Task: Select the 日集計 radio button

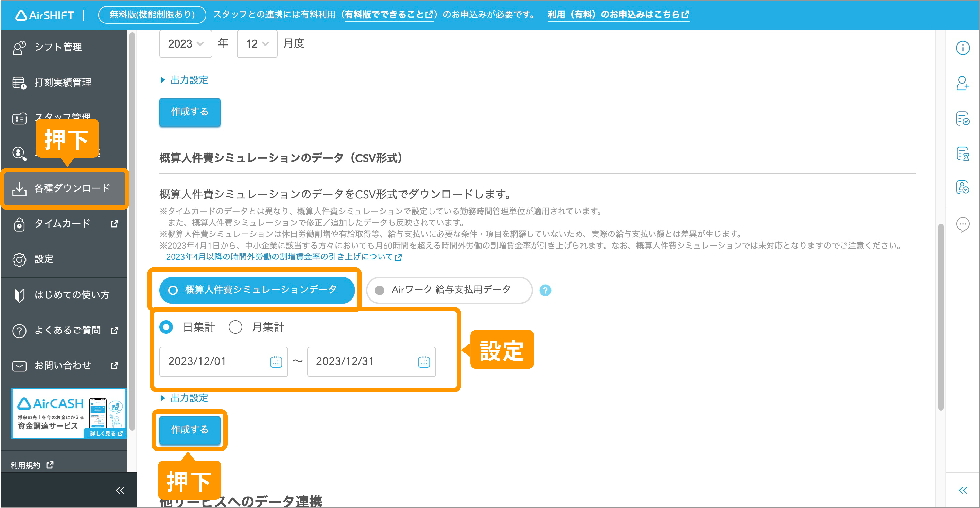Action: point(166,327)
